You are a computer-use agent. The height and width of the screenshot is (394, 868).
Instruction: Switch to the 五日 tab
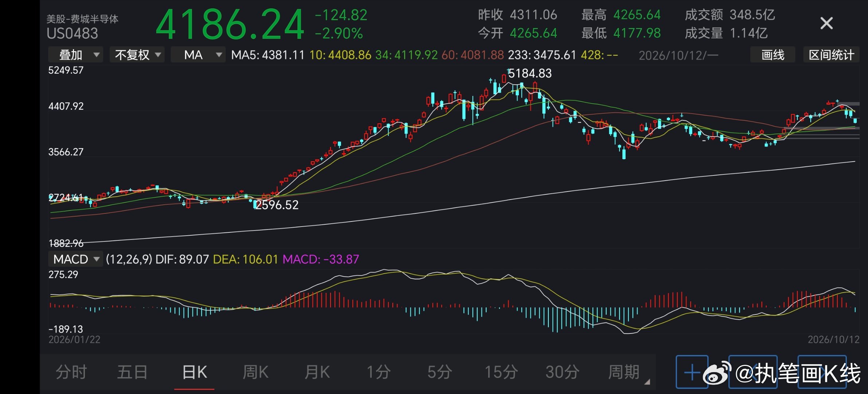(x=132, y=372)
